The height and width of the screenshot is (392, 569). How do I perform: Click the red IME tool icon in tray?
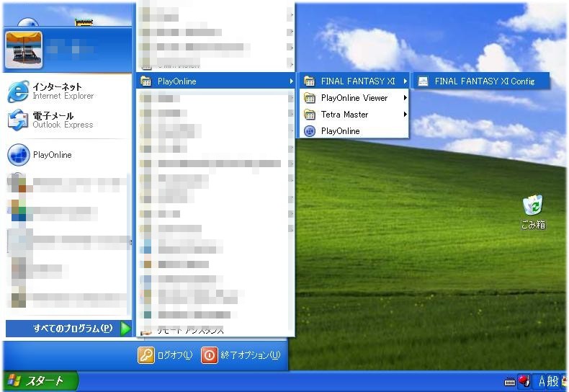tap(524, 380)
